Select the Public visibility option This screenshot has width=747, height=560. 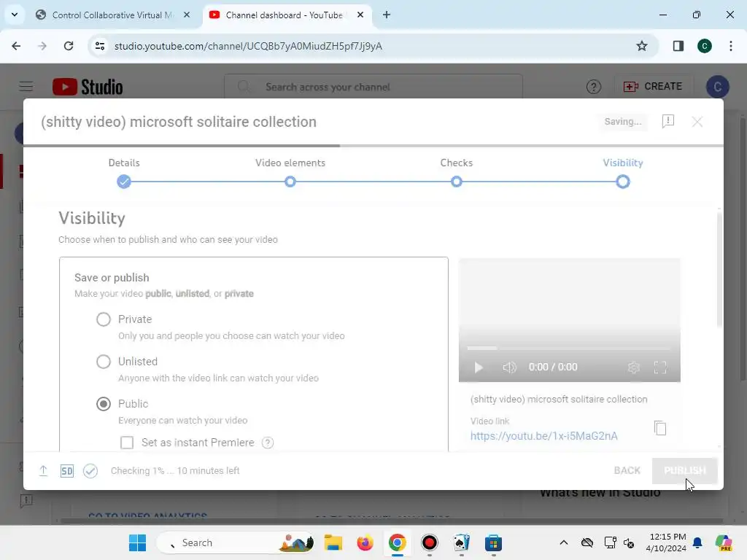[104, 404]
